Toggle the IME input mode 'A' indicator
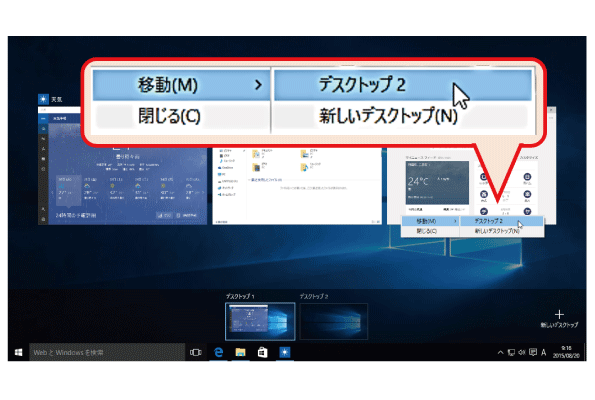Screen dimensions: 595x400 543,353
